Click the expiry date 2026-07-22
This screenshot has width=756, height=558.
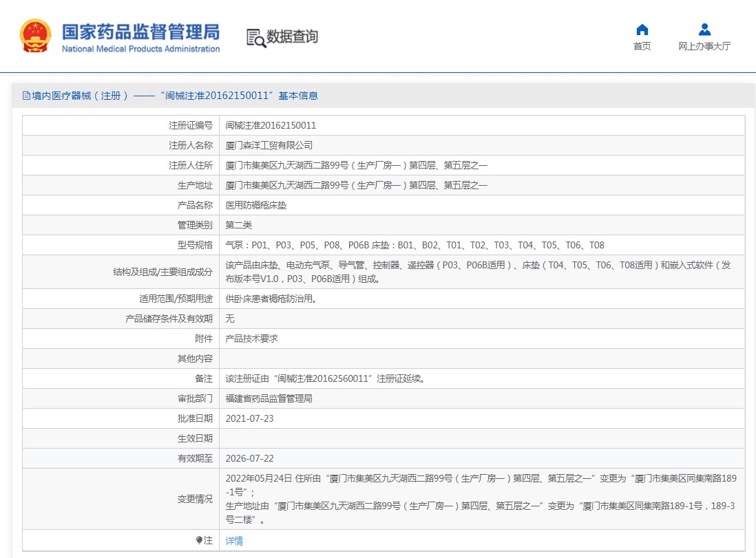click(x=250, y=459)
